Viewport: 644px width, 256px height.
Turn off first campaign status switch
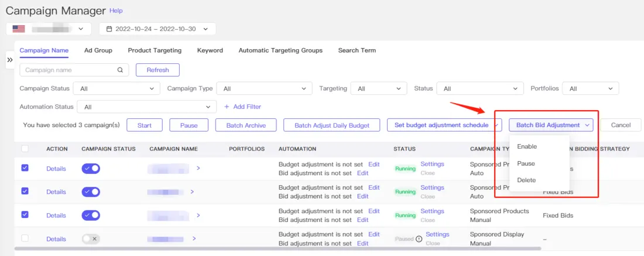pyautogui.click(x=91, y=169)
